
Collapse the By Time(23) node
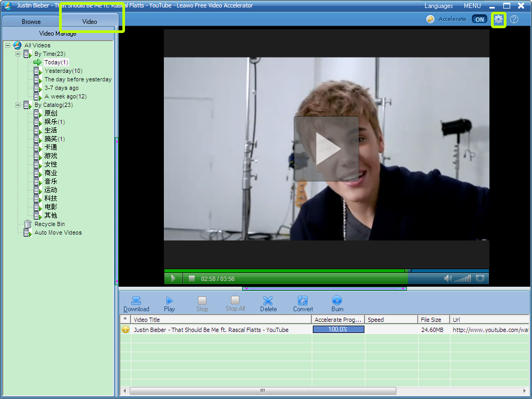pos(18,54)
